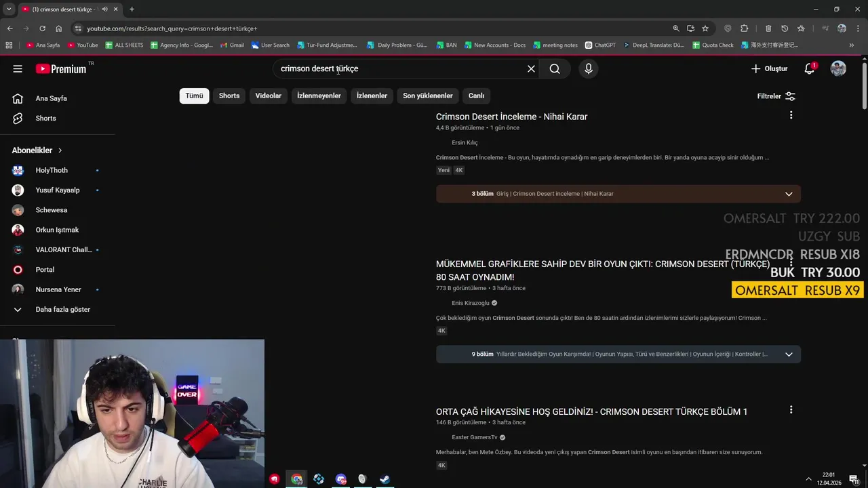Open a new browser tab
The image size is (868, 488).
pyautogui.click(x=132, y=9)
